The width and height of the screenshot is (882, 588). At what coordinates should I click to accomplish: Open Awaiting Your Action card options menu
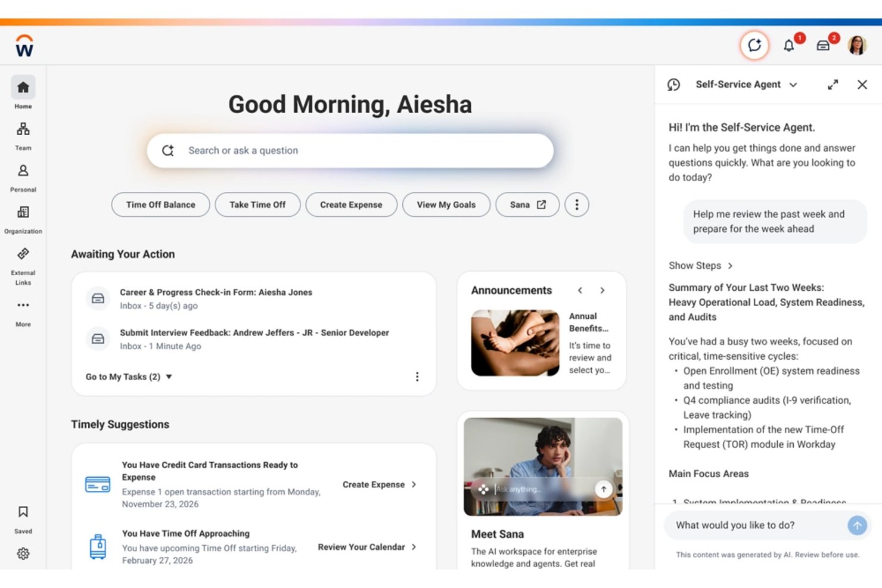coord(417,377)
